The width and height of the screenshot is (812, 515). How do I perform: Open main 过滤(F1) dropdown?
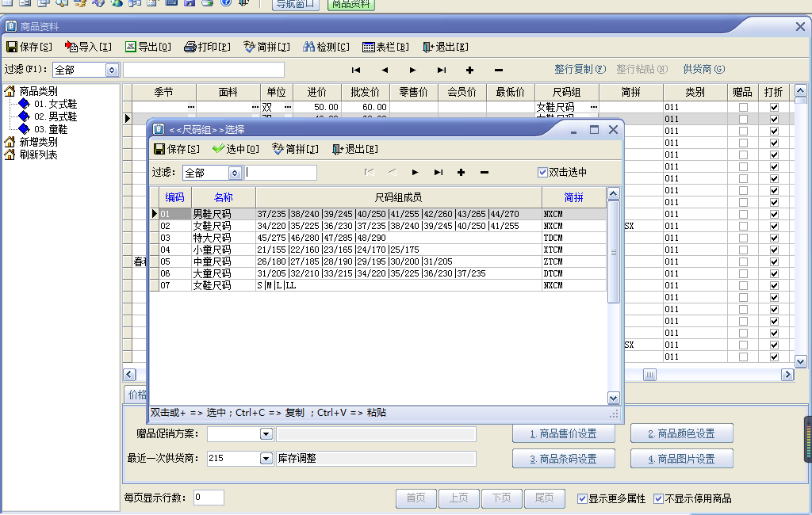[x=112, y=70]
